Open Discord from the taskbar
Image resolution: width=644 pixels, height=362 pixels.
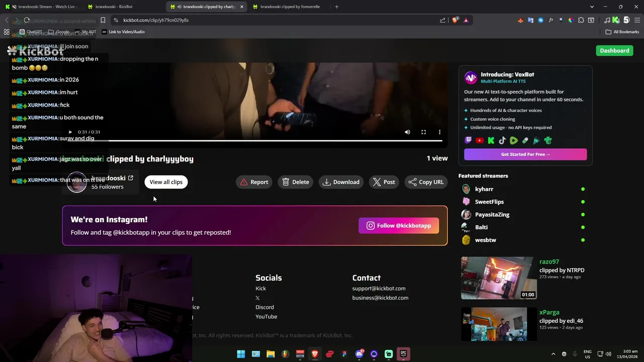[360, 354]
